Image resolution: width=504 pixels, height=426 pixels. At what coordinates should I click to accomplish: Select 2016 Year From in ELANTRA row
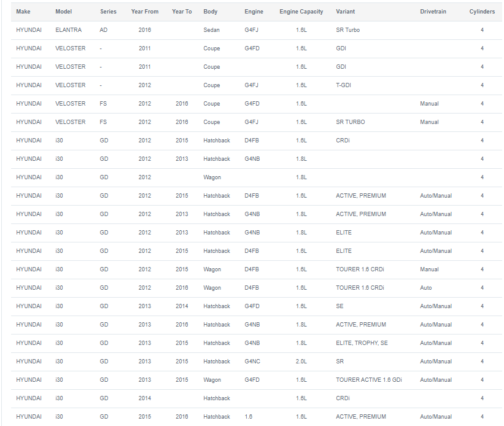pos(145,30)
